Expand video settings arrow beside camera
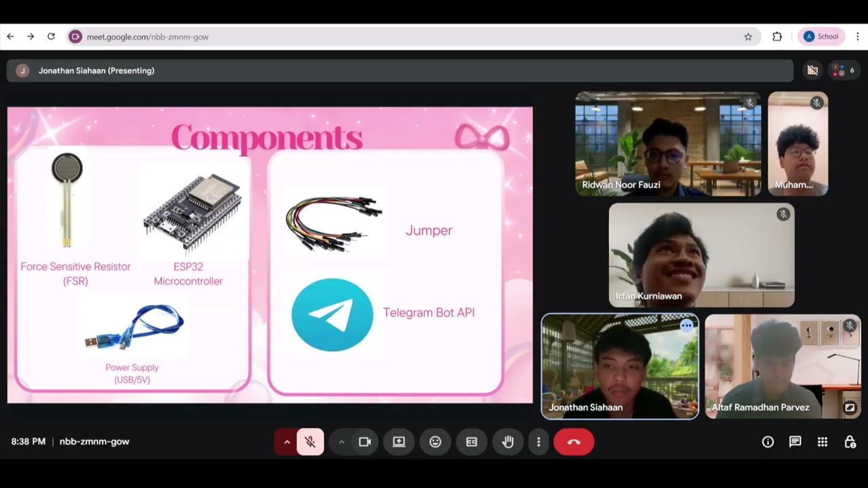This screenshot has width=868, height=488. pyautogui.click(x=341, y=442)
